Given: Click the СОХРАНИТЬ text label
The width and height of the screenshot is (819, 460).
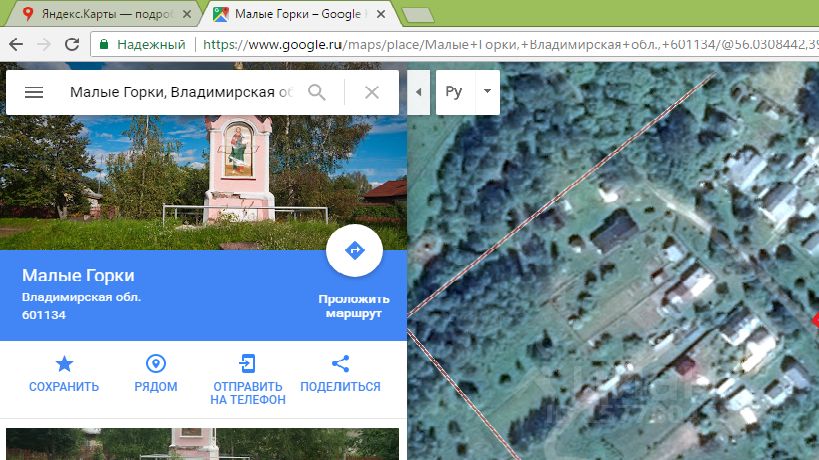Looking at the screenshot, I should (x=64, y=387).
